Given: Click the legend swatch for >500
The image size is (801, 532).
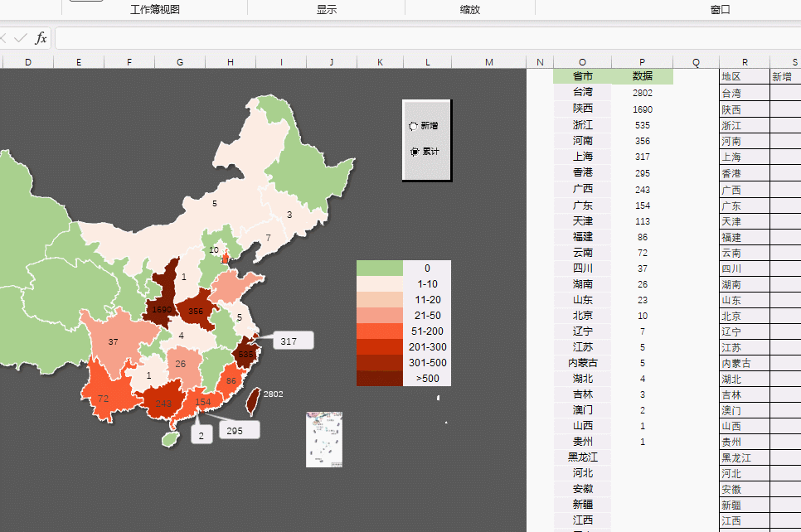Looking at the screenshot, I should (380, 379).
